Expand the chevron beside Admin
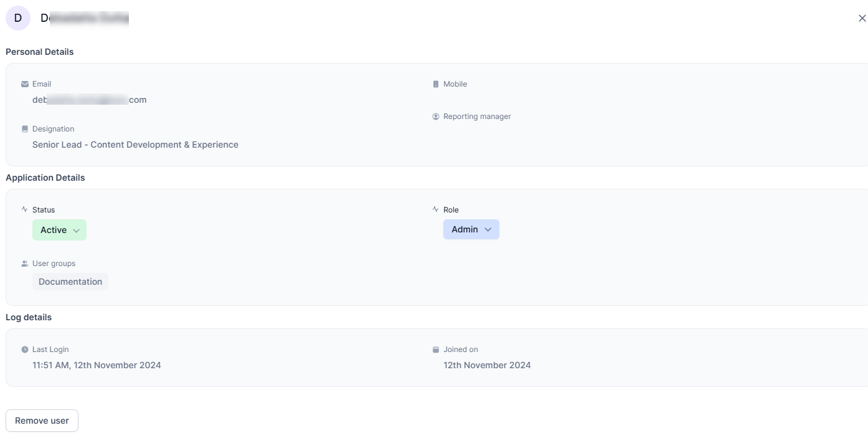Screen dimensions: 868x438 (488, 229)
